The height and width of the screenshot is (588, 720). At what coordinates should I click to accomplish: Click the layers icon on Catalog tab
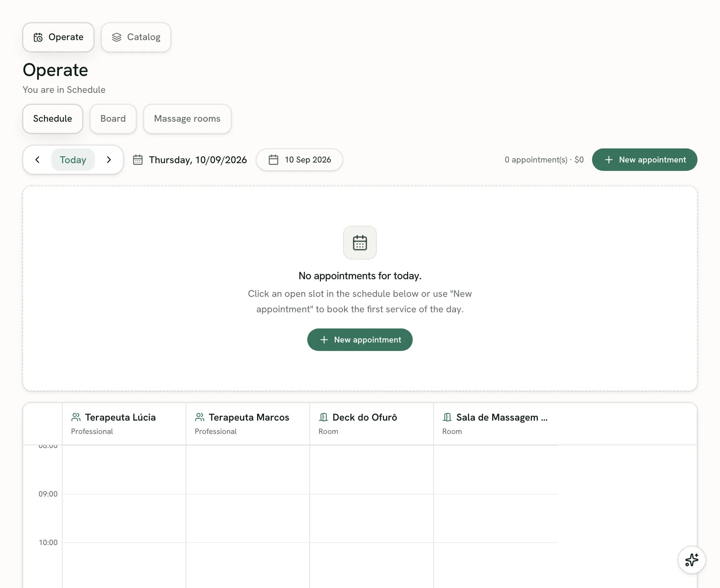(x=117, y=37)
